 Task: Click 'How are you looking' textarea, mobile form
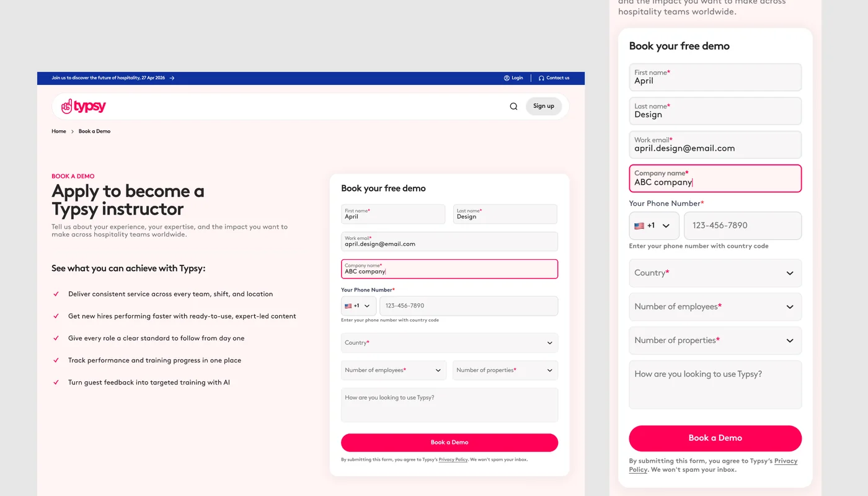715,385
